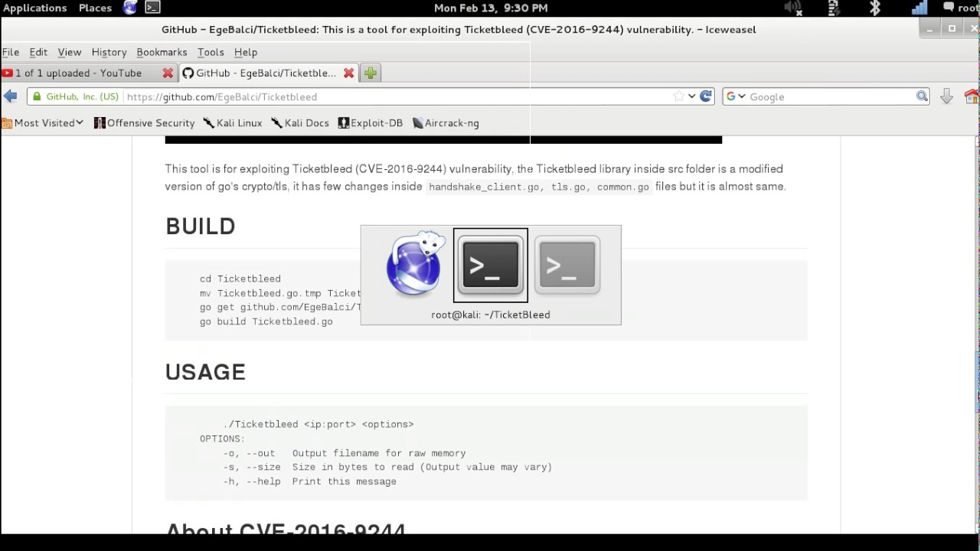Open the Most Visited bookmarks dropdown
980x551 pixels.
(x=43, y=122)
